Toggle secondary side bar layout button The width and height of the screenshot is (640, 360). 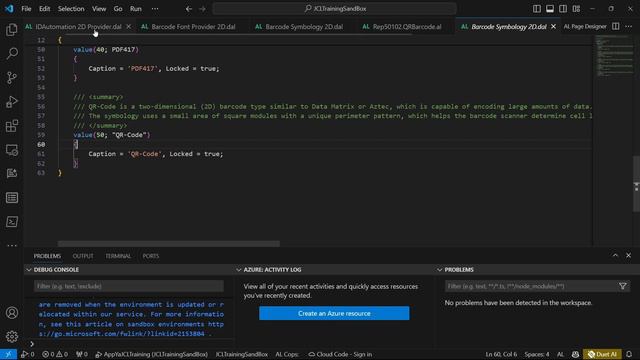pyautogui.click(x=563, y=9)
